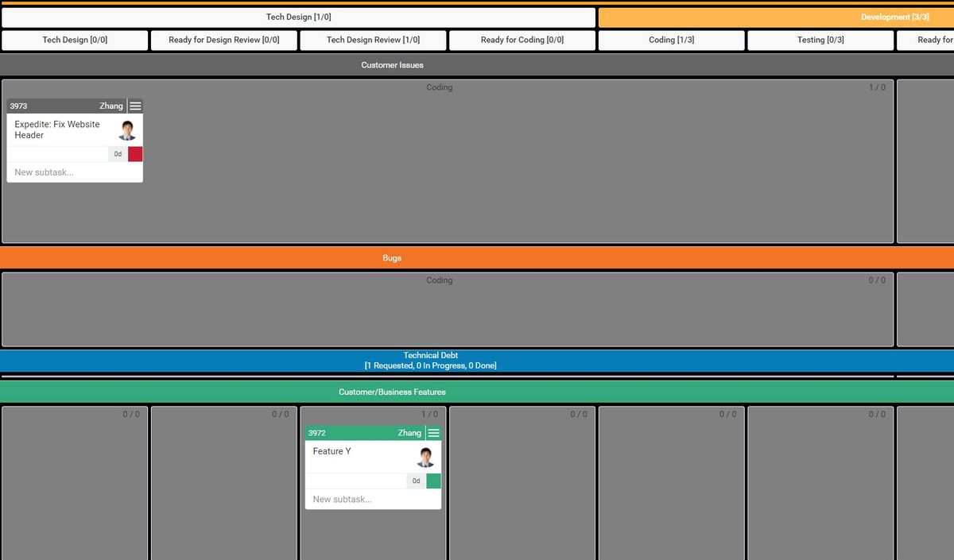Click the green color block on card 3972
Viewport: 954px width, 560px height.
tap(433, 481)
